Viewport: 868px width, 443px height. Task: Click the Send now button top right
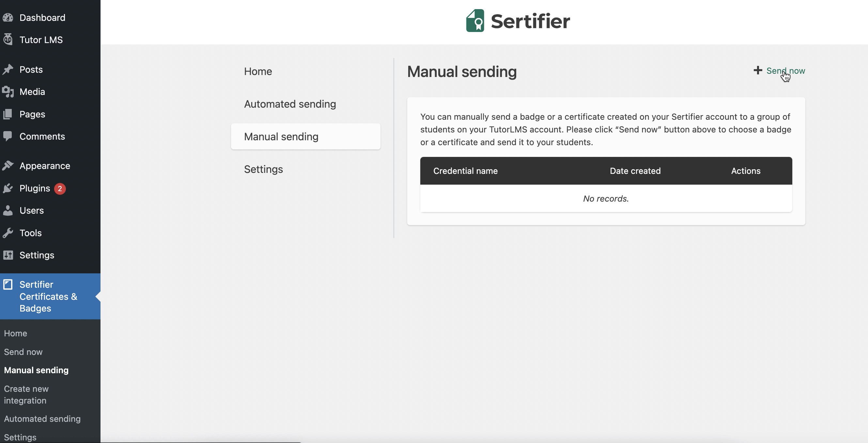[x=780, y=70]
